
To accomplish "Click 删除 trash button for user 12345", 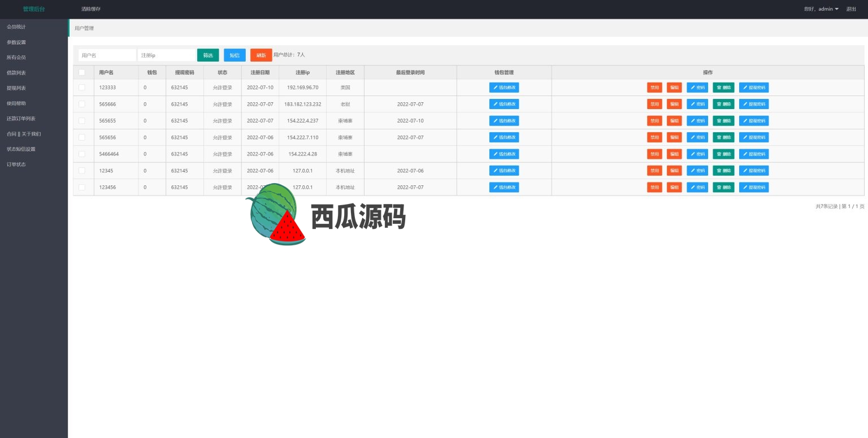I will [723, 171].
